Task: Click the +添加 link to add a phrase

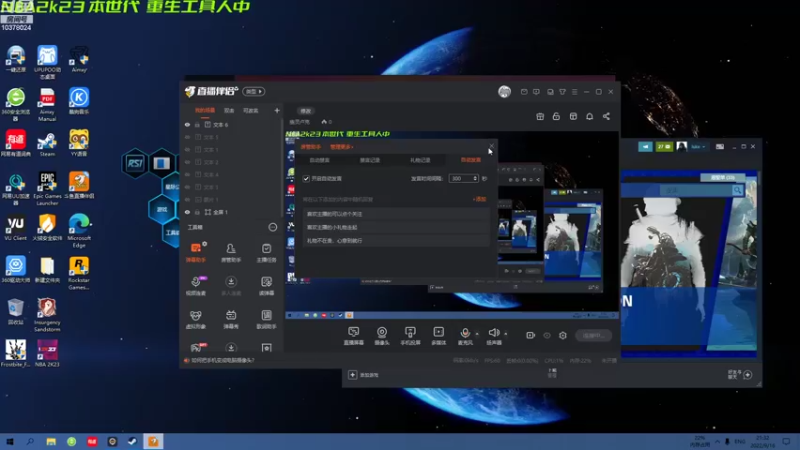Action: click(x=479, y=199)
